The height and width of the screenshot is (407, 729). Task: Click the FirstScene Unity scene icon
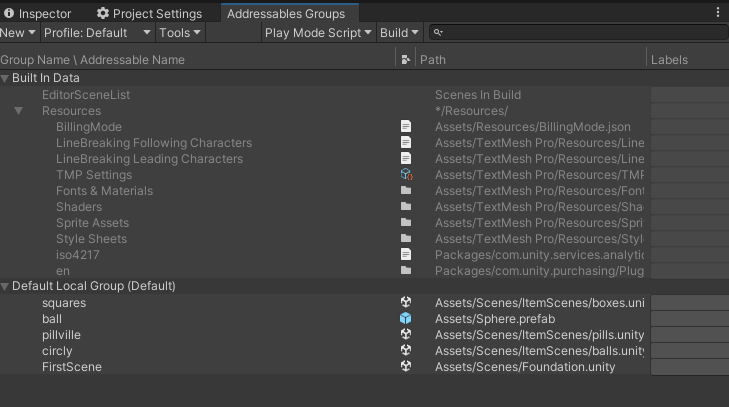(x=406, y=366)
